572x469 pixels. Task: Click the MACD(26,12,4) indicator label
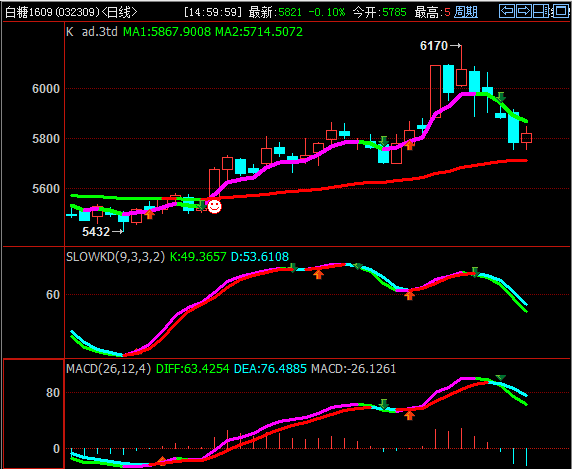click(x=108, y=369)
